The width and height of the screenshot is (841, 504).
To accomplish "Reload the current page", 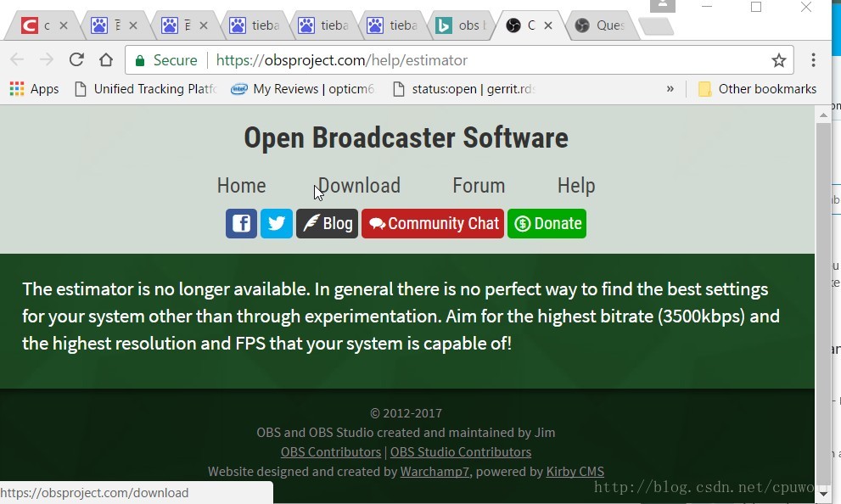I will (x=76, y=59).
